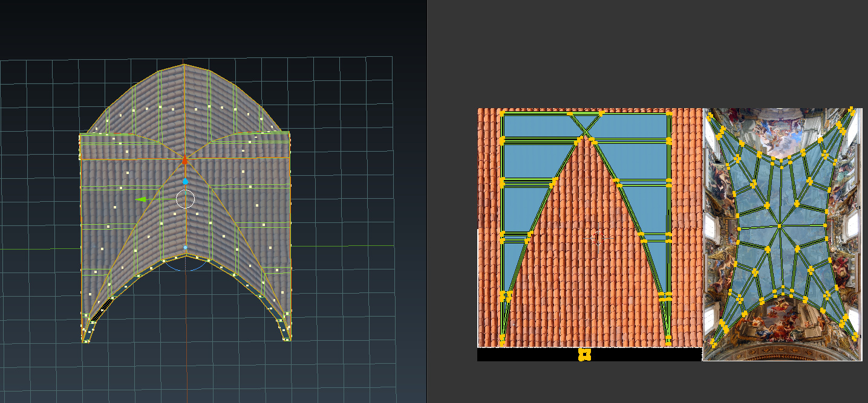868x403 pixels.
Task: Click the UV pivot crosshair on the roof tiles
Action: [x=599, y=237]
